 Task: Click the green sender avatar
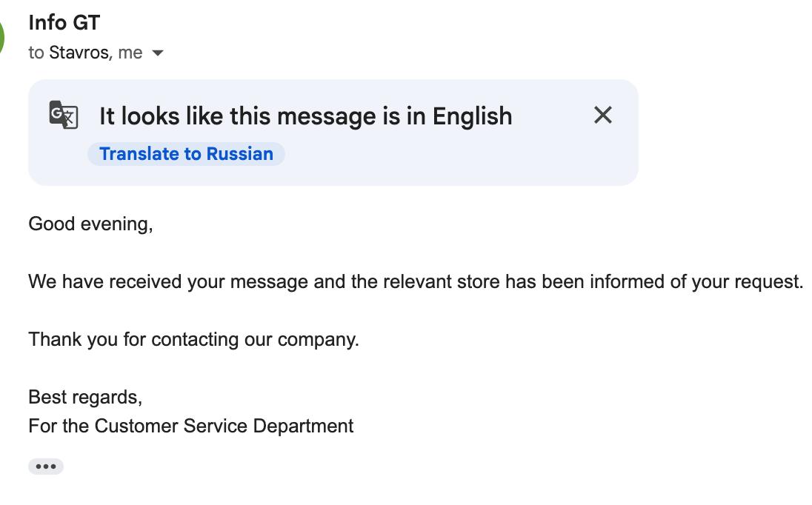click(x=2, y=37)
